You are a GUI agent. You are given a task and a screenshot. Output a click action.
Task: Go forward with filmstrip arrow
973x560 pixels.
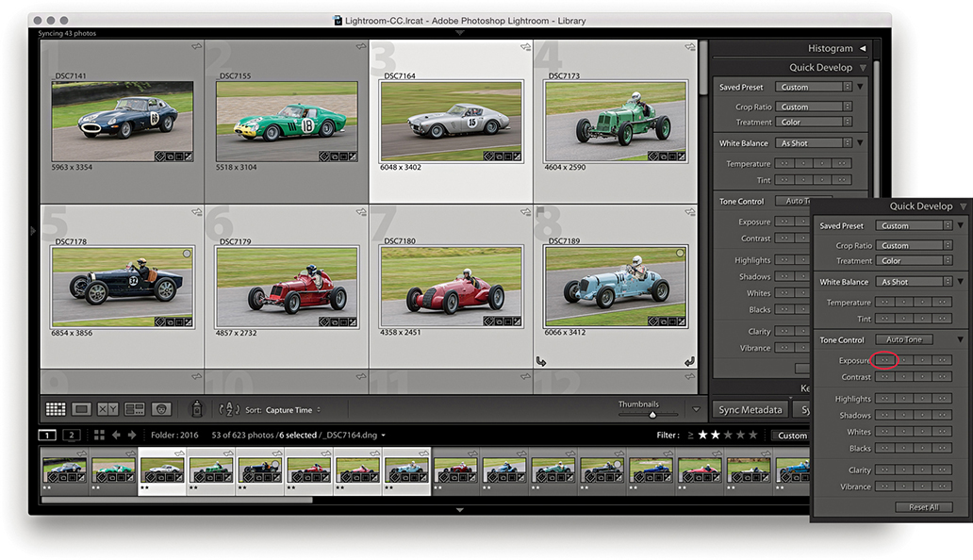click(x=130, y=436)
